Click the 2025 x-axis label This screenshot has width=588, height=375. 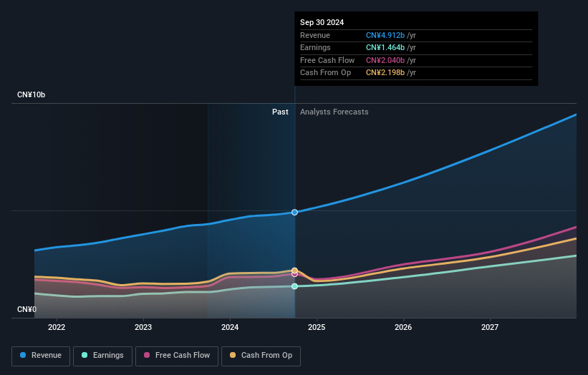(x=317, y=327)
